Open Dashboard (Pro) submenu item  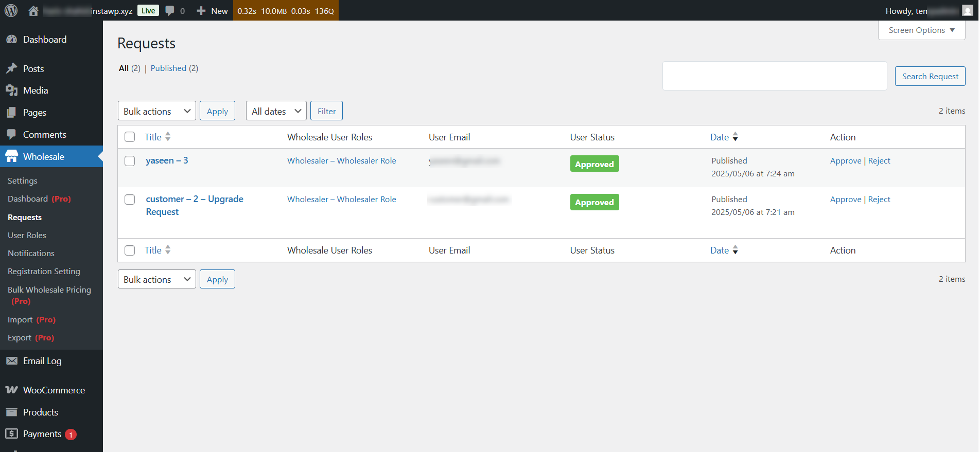coord(39,199)
